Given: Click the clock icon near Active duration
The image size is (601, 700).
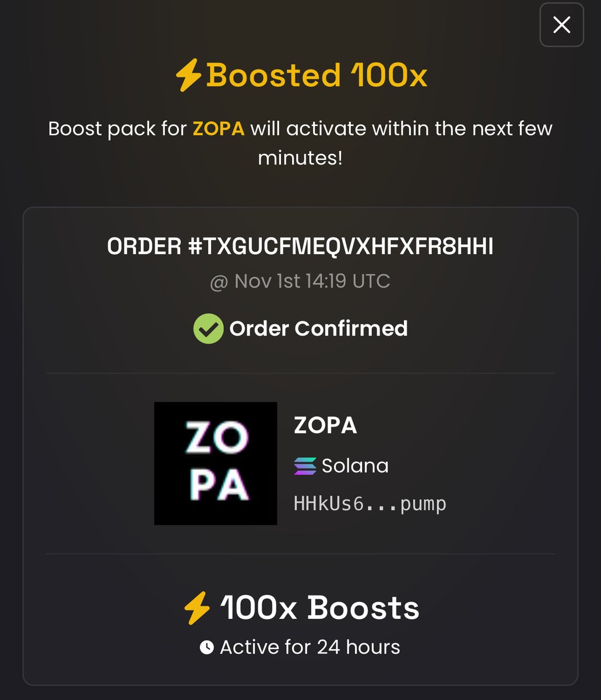Looking at the screenshot, I should 206,647.
